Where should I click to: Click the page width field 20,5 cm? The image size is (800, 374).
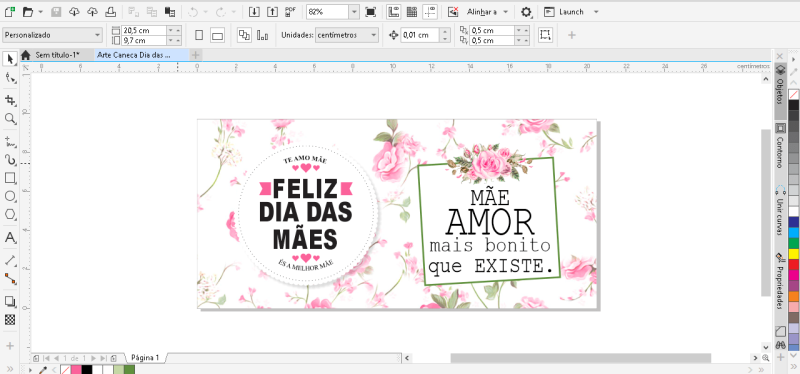(x=144, y=30)
